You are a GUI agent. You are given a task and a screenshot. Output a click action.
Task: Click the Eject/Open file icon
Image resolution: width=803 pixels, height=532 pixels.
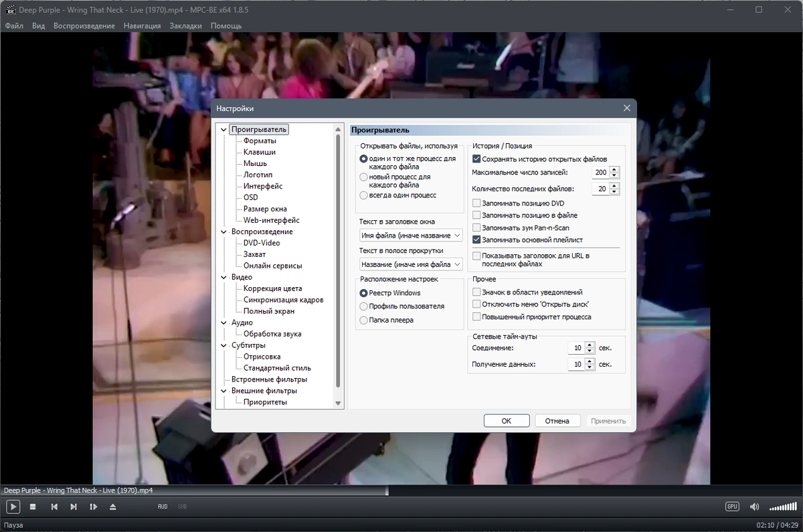point(112,507)
